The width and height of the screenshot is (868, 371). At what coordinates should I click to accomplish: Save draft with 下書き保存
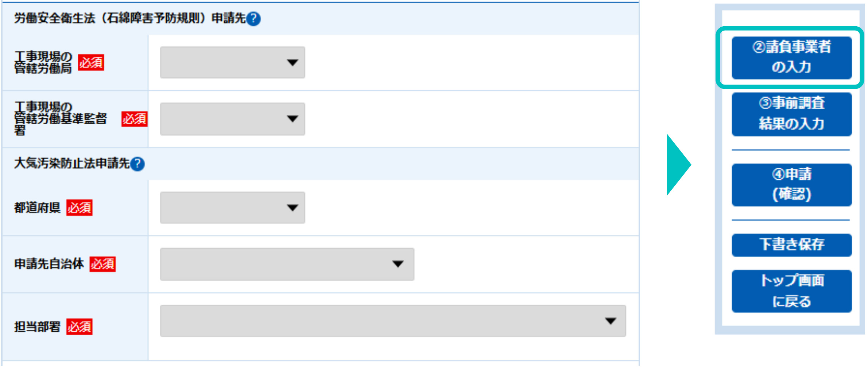pyautogui.click(x=791, y=245)
